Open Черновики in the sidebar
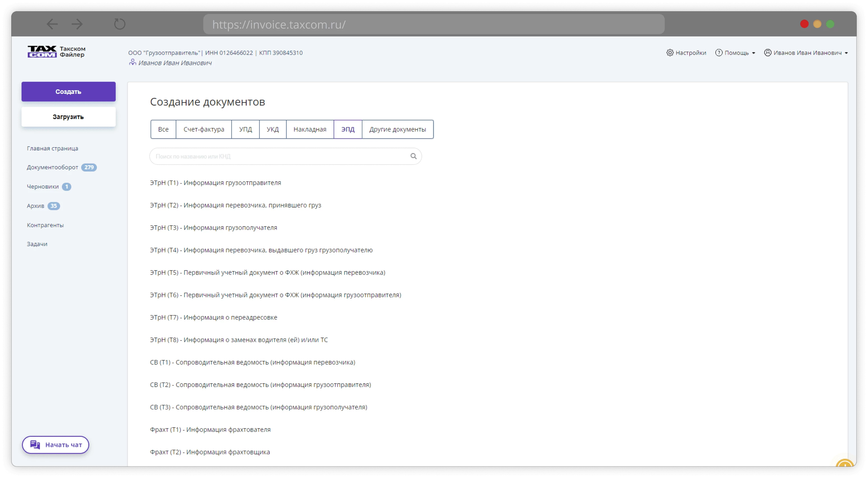The image size is (868, 478). click(43, 186)
